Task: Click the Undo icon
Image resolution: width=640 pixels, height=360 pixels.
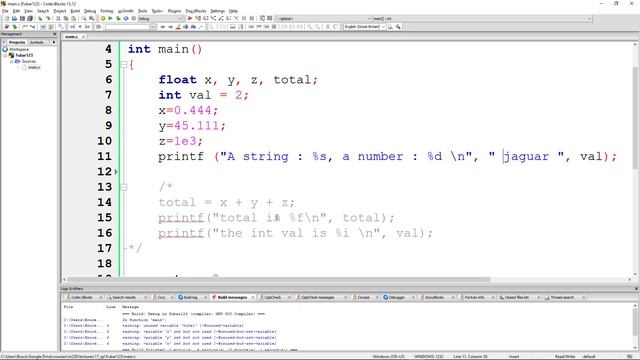Action: pyautogui.click(x=40, y=18)
